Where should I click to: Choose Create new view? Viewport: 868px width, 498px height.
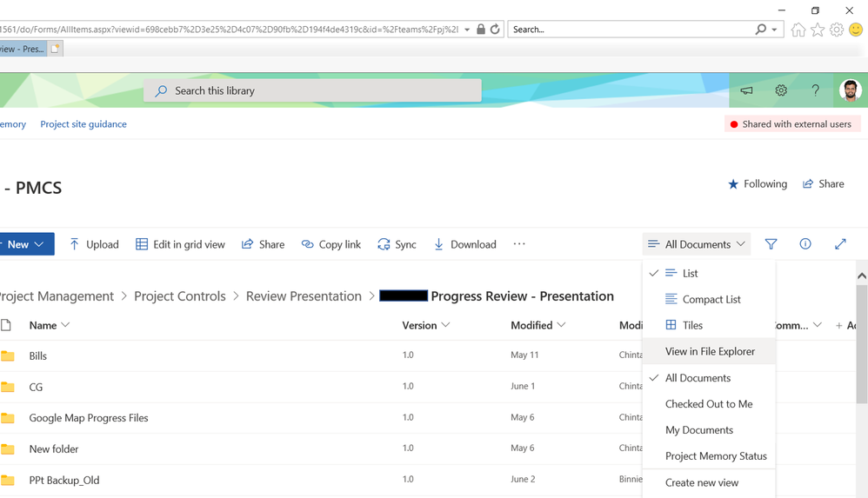(709, 482)
